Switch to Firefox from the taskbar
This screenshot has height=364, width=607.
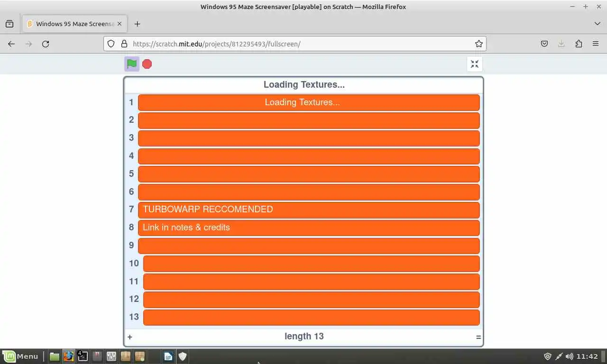point(69,356)
